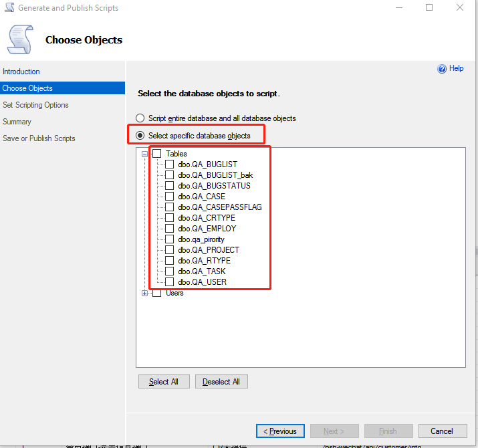Check the dbo.QA_CASEPASSFLAG checkbox
This screenshot has height=448, width=478.
(x=170, y=207)
